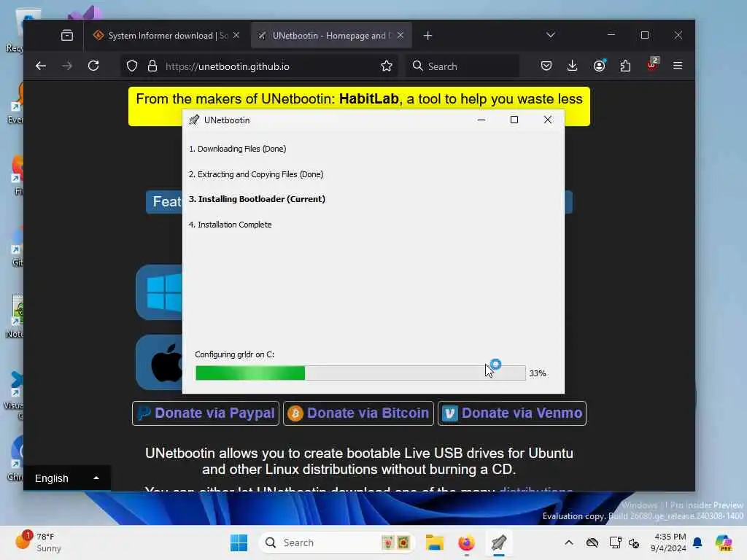
Task: Click the weather widget 78°F Sunny
Action: click(x=39, y=542)
